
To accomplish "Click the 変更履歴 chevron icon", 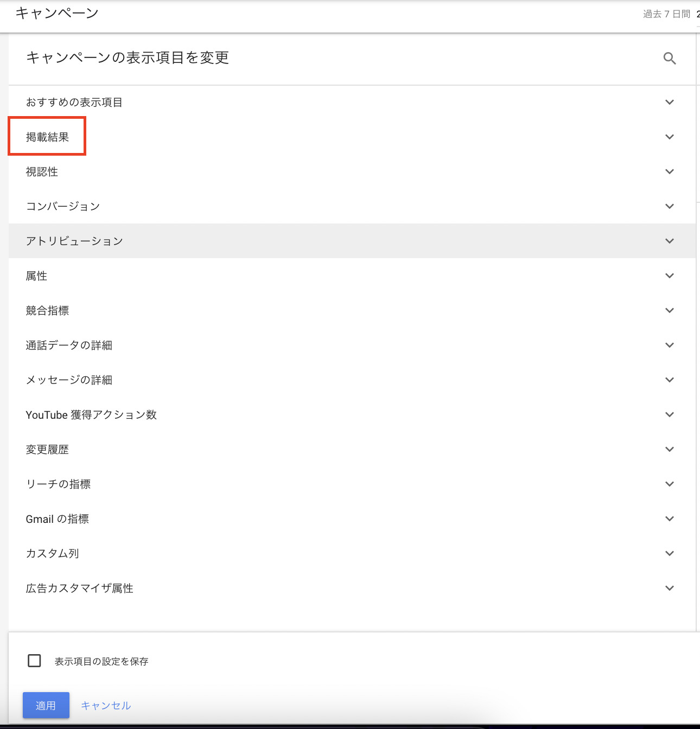I will click(670, 449).
